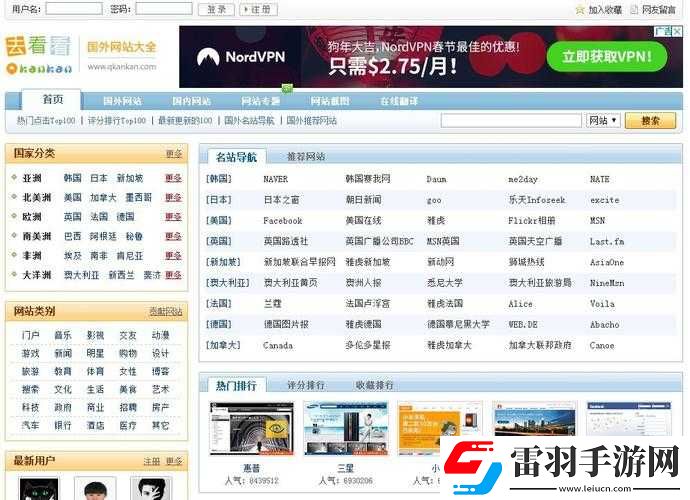The height and width of the screenshot is (500, 690).
Task: Open 国外推荐网站 link
Action: tap(311, 121)
